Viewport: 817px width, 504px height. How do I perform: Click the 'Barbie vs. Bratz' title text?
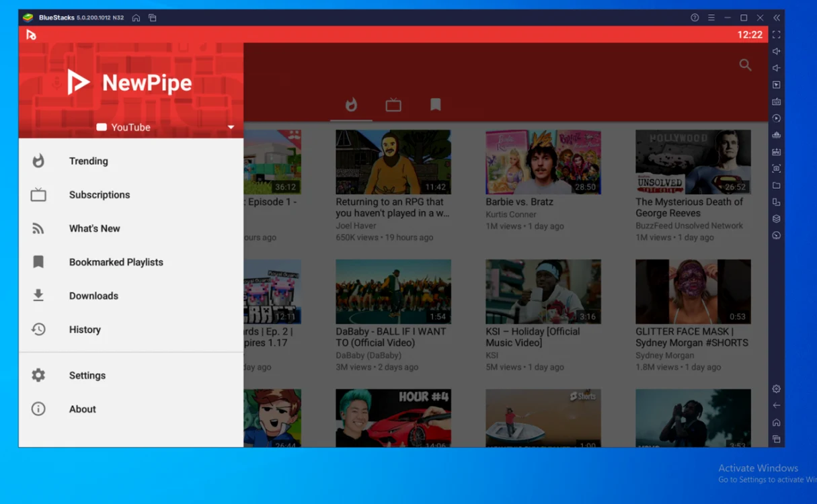[519, 202]
